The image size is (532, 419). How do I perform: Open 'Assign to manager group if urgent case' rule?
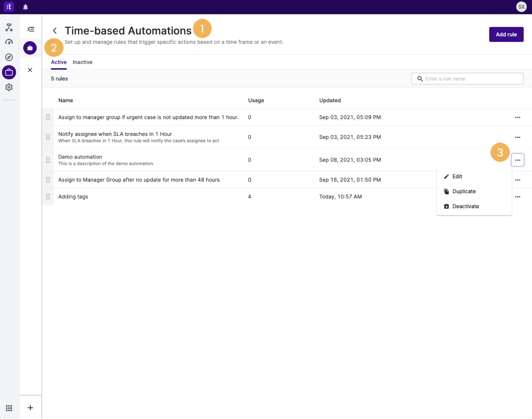(148, 117)
